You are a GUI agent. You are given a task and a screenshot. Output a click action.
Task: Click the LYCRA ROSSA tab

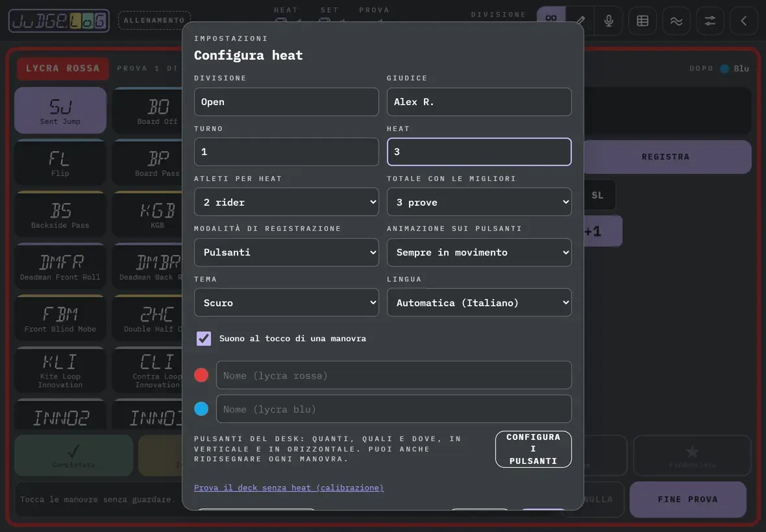(x=62, y=68)
